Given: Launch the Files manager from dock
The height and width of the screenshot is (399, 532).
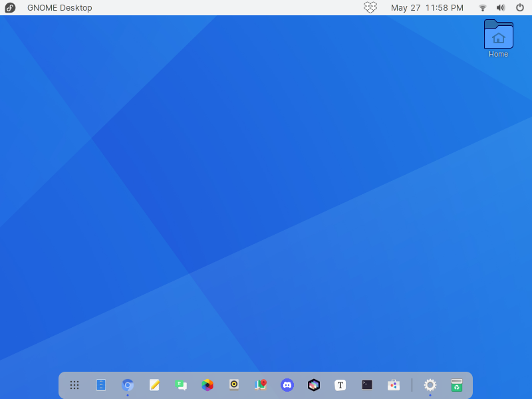Looking at the screenshot, I should (x=101, y=385).
